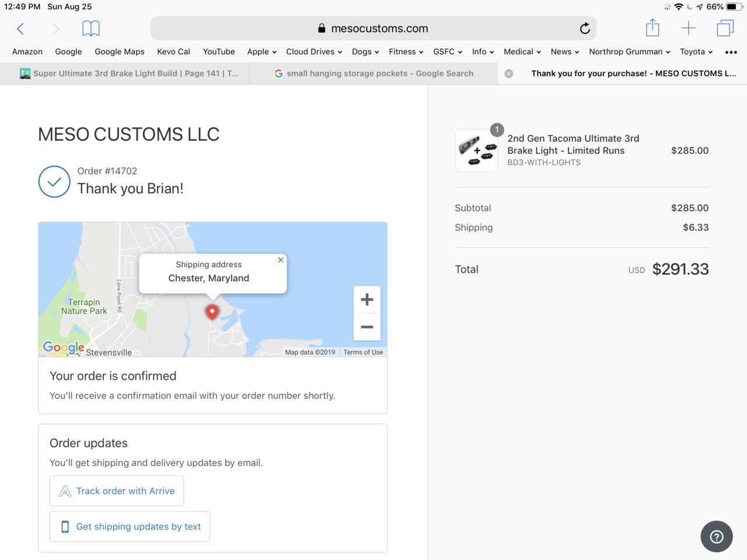Image resolution: width=747 pixels, height=560 pixels.
Task: Reload the page with the refresh icon
Action: click(x=585, y=28)
